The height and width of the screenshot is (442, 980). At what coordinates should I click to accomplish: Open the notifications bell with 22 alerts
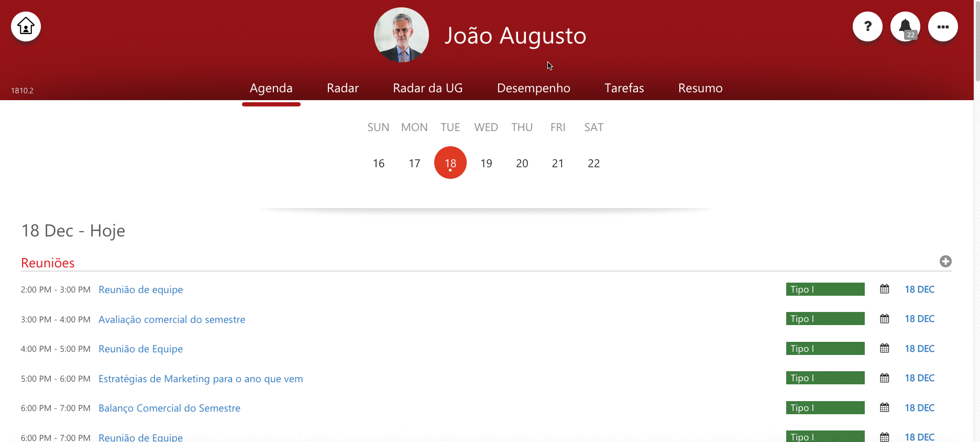tap(905, 26)
